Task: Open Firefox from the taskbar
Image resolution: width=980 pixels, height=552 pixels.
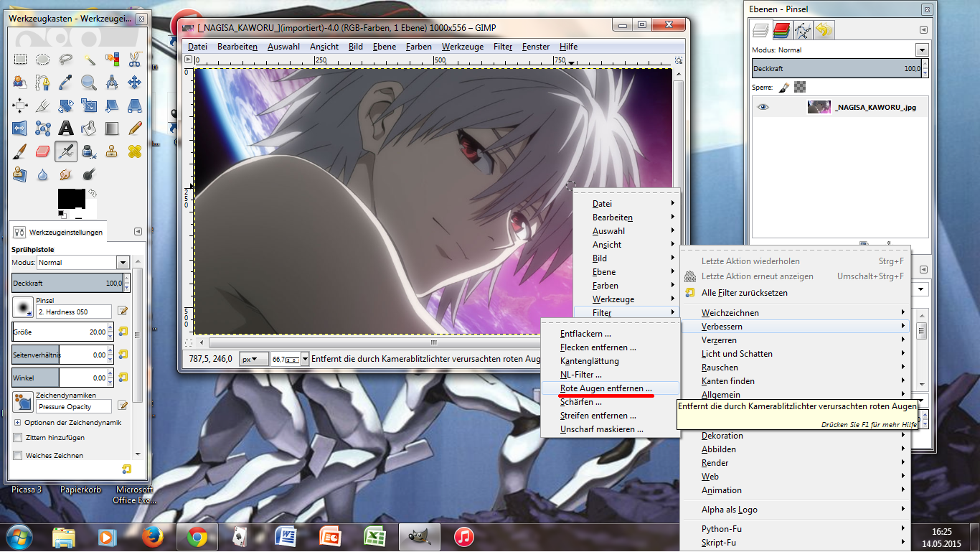Action: click(152, 536)
